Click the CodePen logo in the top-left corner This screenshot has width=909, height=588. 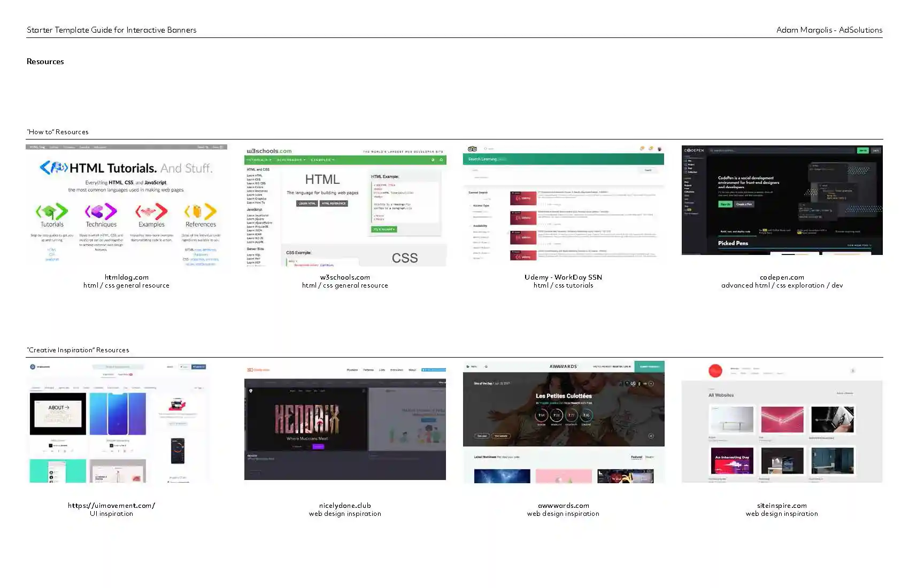point(694,150)
